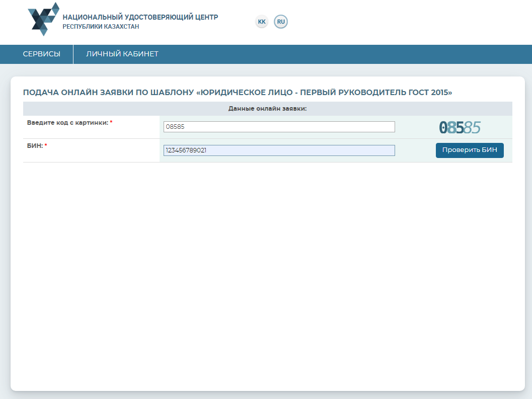Click the red asterisk beside captcha label
Screen dimensions: 532x399
(111, 123)
